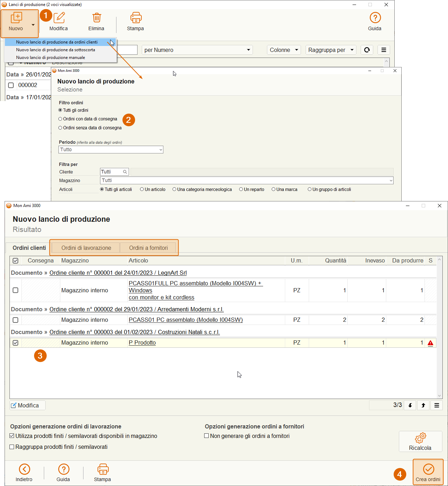This screenshot has width=448, height=486.
Task: Tick the checkbox for PCASS01 PC assemblato row
Action: pos(15,320)
